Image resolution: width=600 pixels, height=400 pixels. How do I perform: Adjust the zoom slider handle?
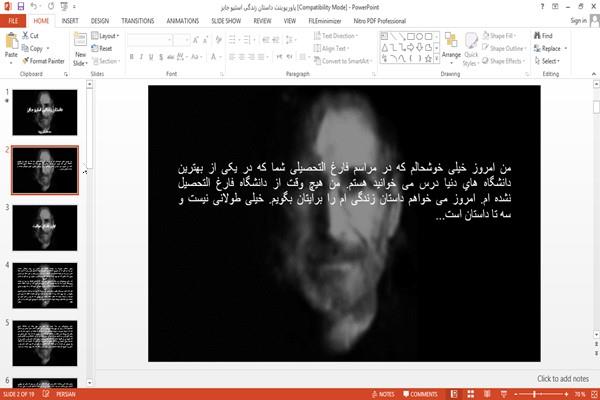point(535,394)
